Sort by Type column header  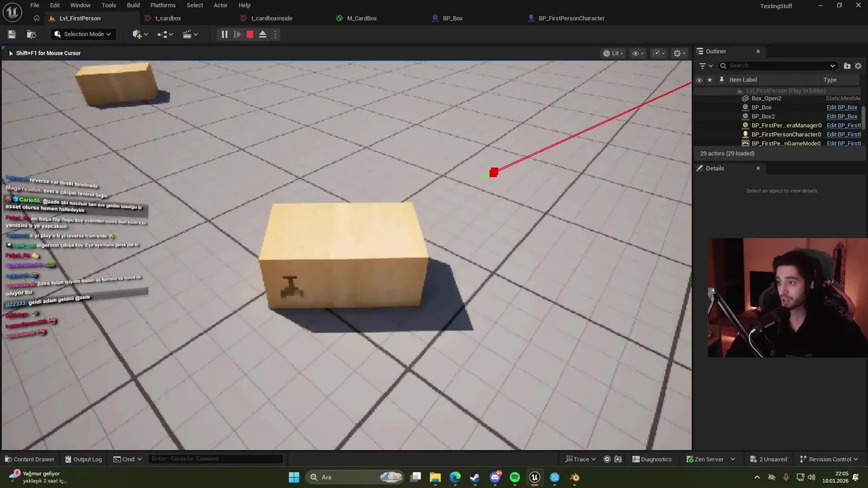point(830,80)
